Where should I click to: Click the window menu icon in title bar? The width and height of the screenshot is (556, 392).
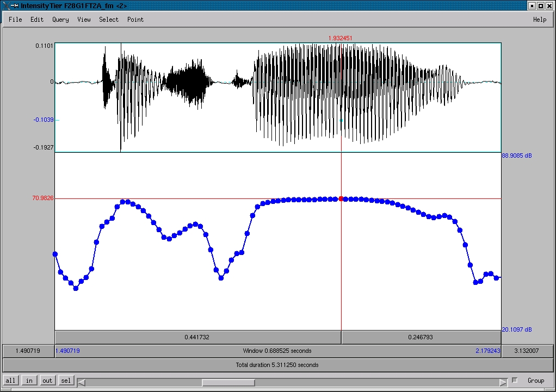click(x=7, y=5)
